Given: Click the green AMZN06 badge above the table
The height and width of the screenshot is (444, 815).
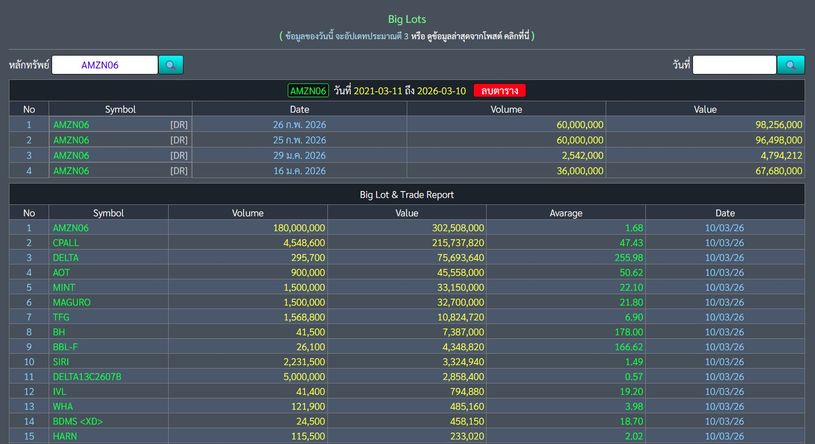Looking at the screenshot, I should [x=309, y=91].
